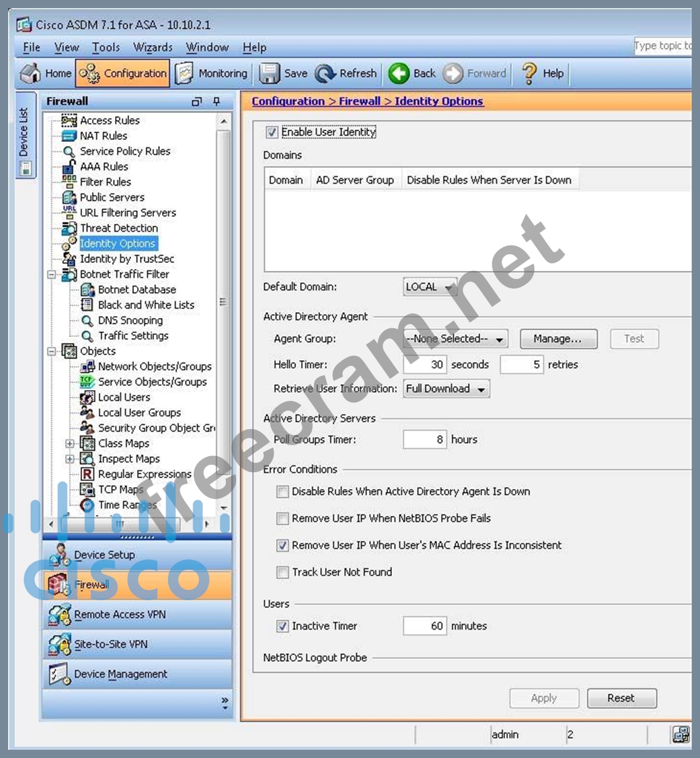Screen dimensions: 700x758
Task: Enable Track User Not Found option
Action: click(282, 572)
